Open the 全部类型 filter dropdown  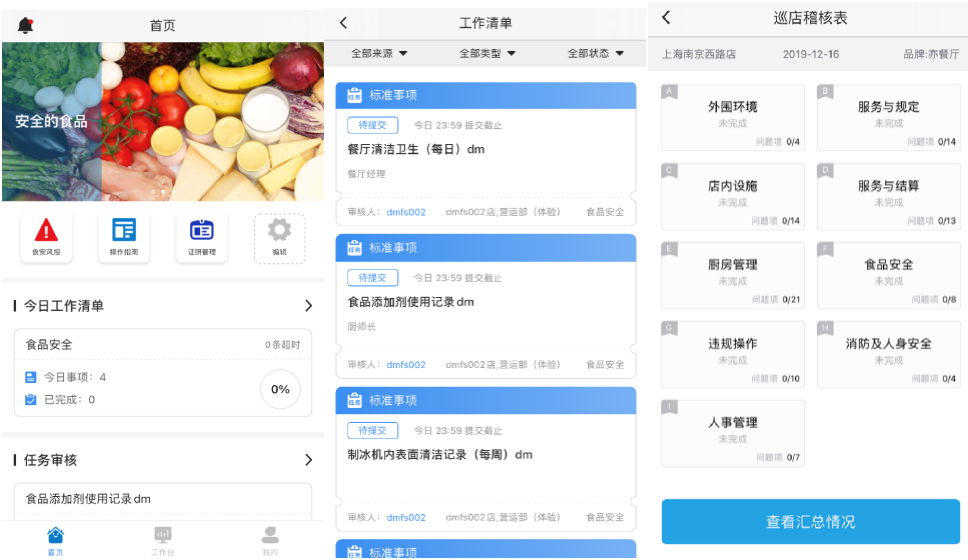point(487,54)
